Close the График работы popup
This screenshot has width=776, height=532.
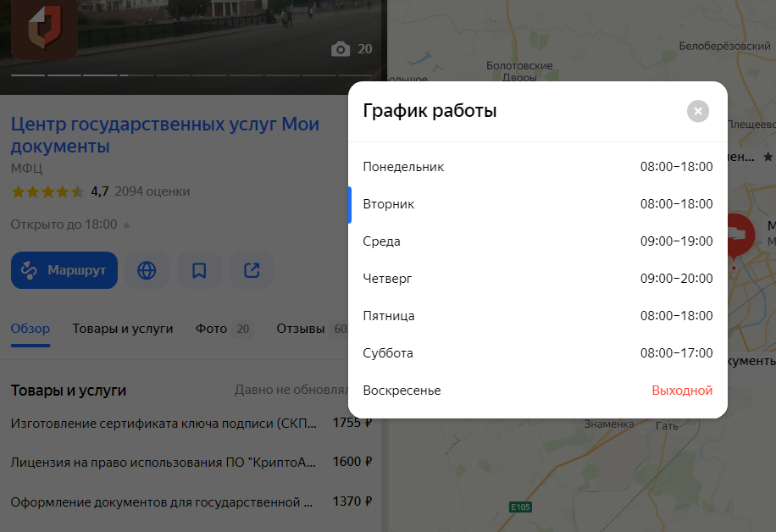[x=698, y=111]
